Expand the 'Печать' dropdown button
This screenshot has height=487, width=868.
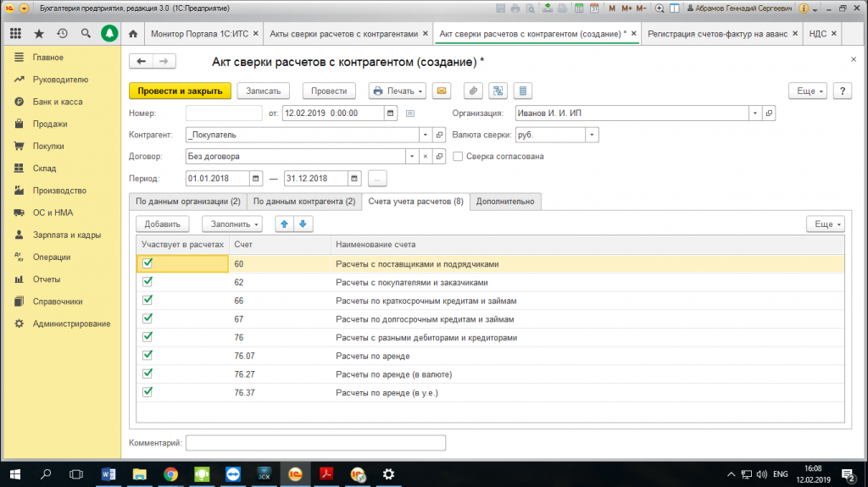[397, 91]
